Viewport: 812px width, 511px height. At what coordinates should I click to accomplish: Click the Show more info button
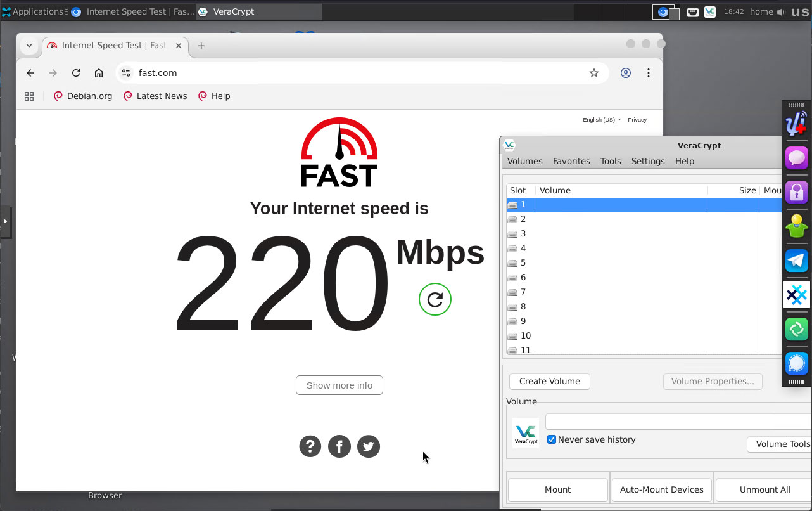click(x=339, y=385)
